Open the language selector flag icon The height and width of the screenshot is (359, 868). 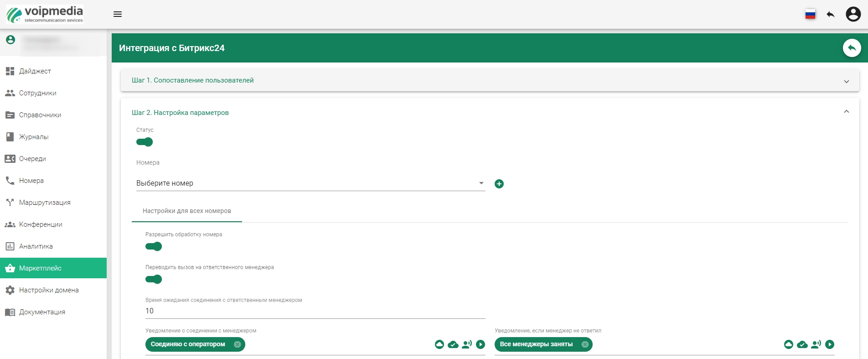pyautogui.click(x=810, y=15)
